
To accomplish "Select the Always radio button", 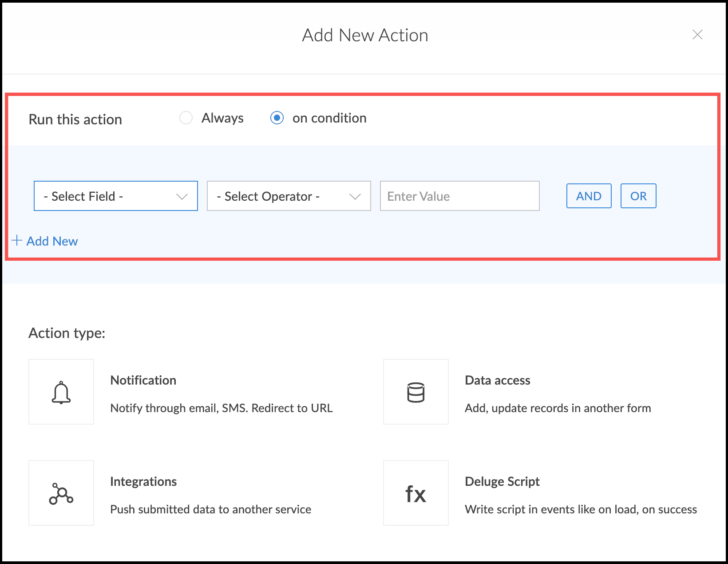I will (186, 118).
